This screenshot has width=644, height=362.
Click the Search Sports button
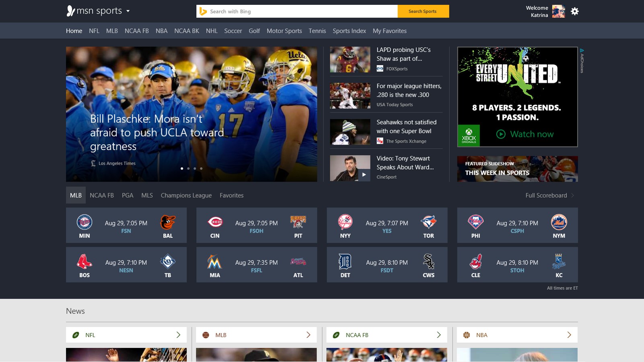pos(423,11)
